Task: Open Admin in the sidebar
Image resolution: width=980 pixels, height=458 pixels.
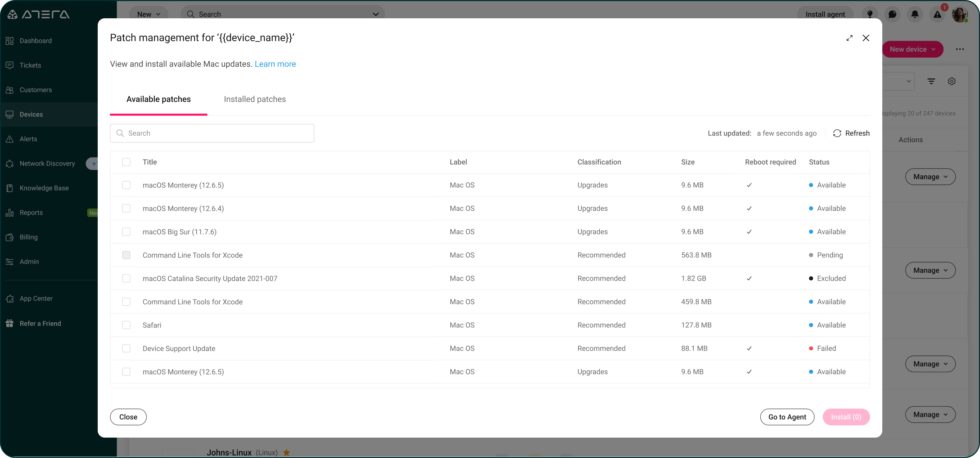Action: [x=29, y=262]
